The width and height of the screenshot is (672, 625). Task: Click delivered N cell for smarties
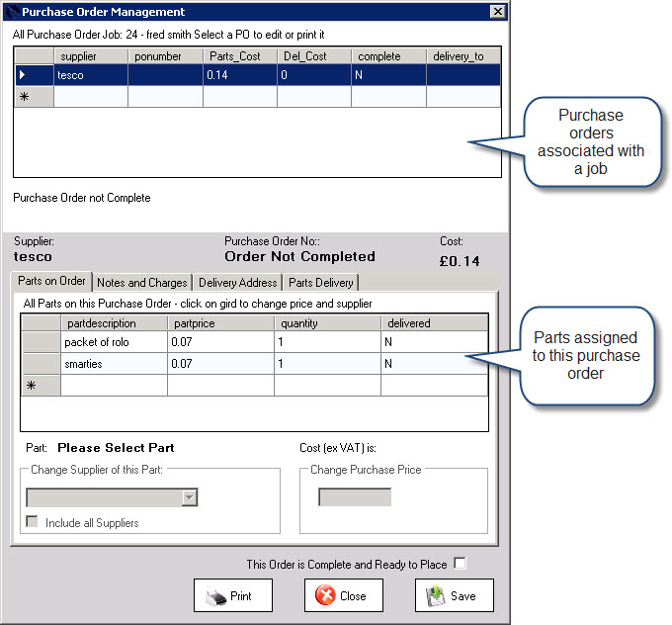point(434,364)
